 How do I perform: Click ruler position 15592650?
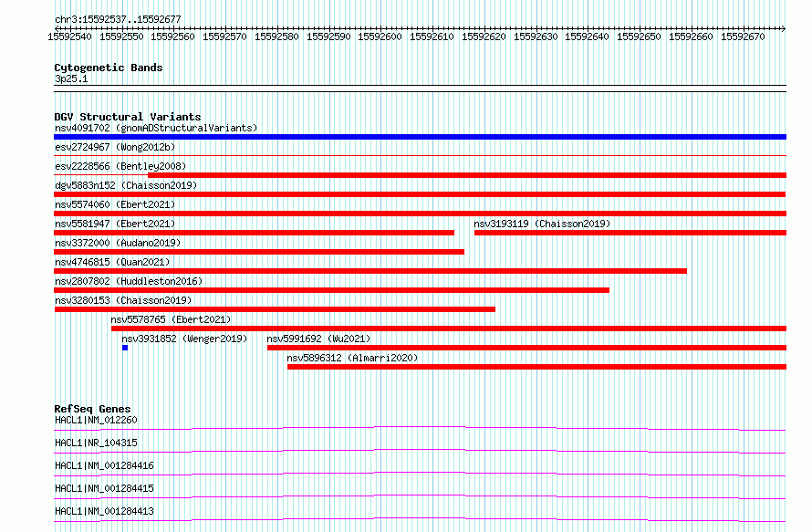pos(639,37)
